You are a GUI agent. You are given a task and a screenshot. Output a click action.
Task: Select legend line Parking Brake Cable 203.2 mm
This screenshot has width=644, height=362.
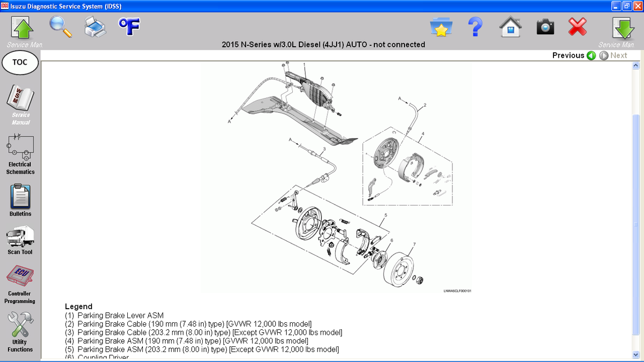(x=204, y=332)
